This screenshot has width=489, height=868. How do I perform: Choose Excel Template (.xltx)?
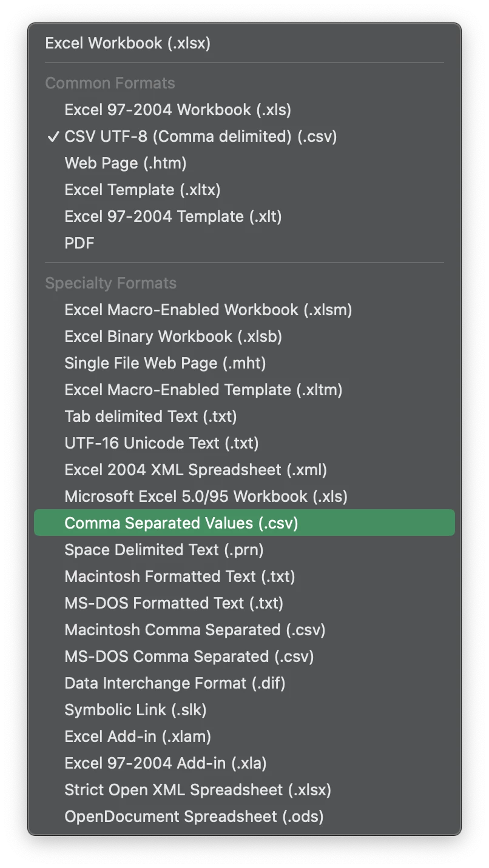coord(244,190)
